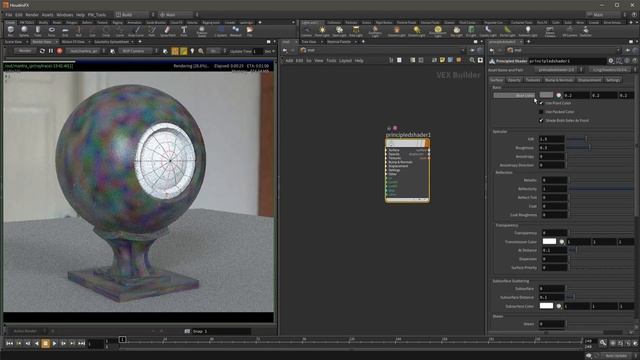Open the Render menu
Image resolution: width=640 pixels, height=360 pixels.
point(32,15)
